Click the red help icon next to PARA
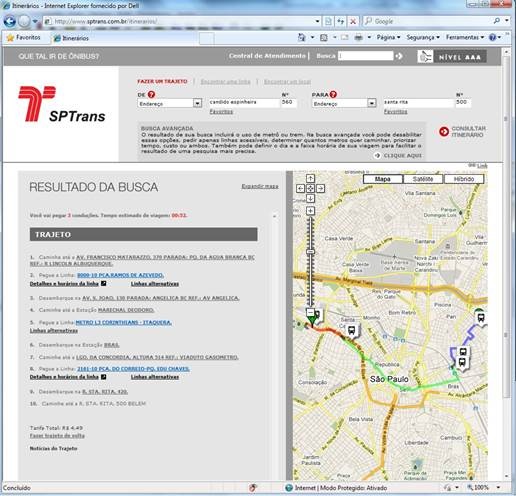 click(x=333, y=94)
